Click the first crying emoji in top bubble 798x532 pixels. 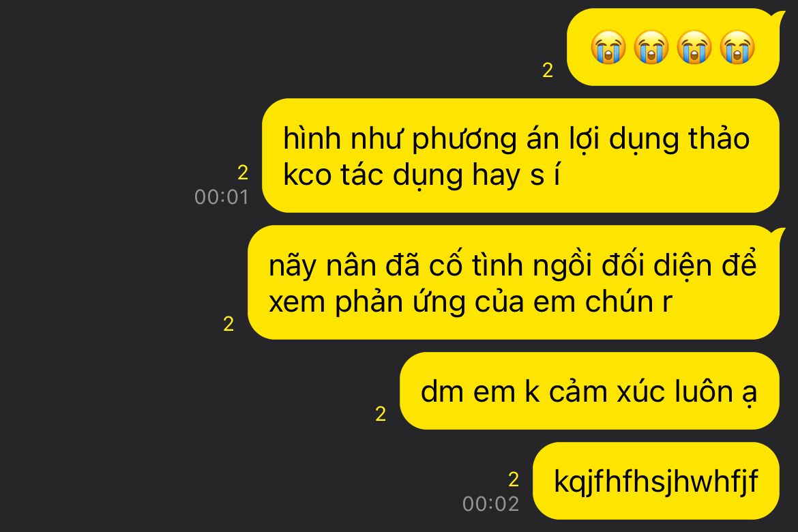[608, 47]
